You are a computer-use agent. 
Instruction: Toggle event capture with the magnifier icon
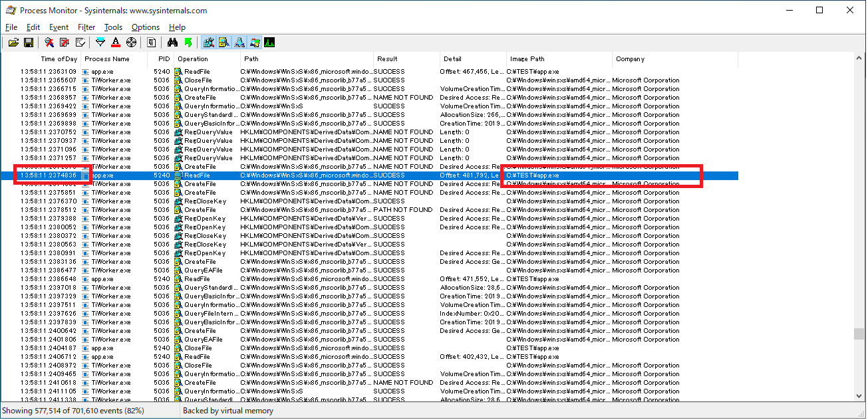point(49,43)
